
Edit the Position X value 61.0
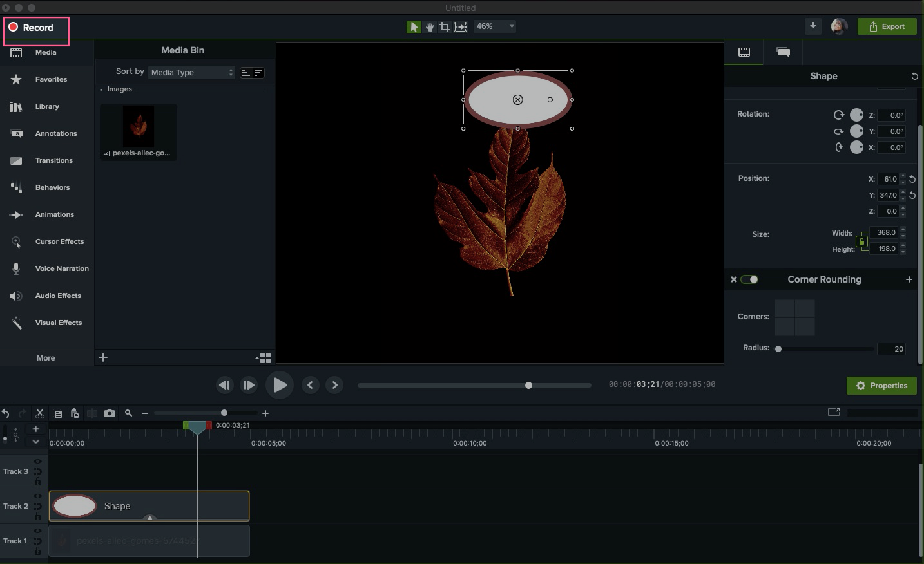(x=888, y=179)
